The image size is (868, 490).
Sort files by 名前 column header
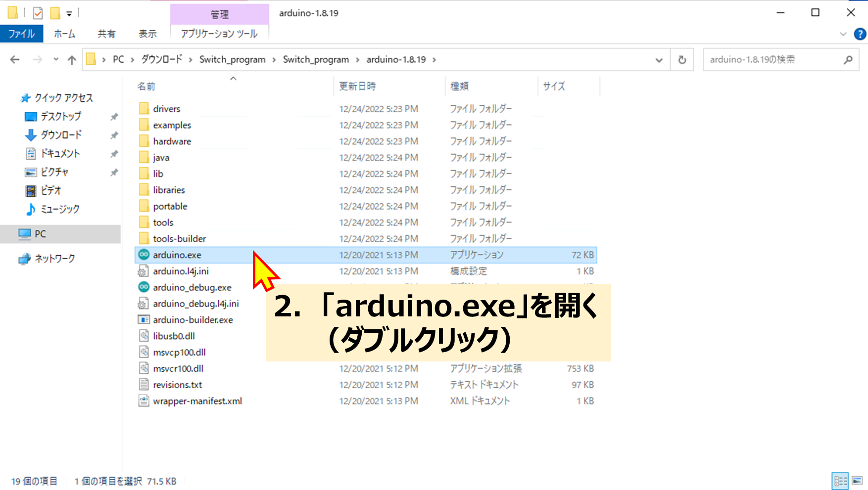146,86
